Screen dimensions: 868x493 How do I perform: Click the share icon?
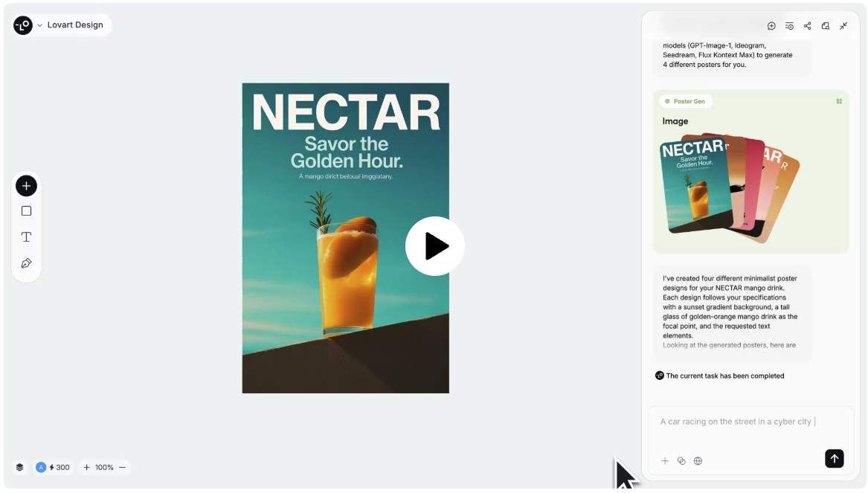(x=807, y=26)
